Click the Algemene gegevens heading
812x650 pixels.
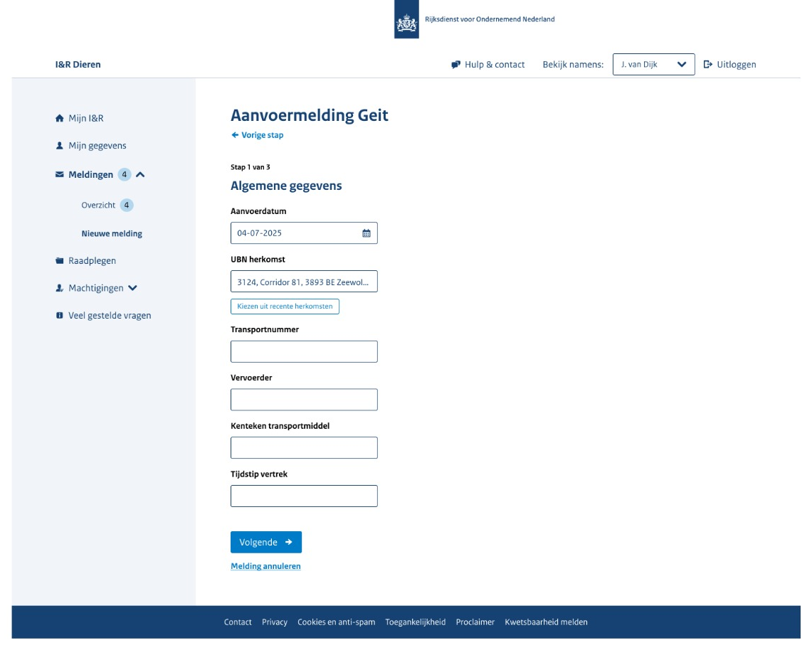(x=286, y=186)
